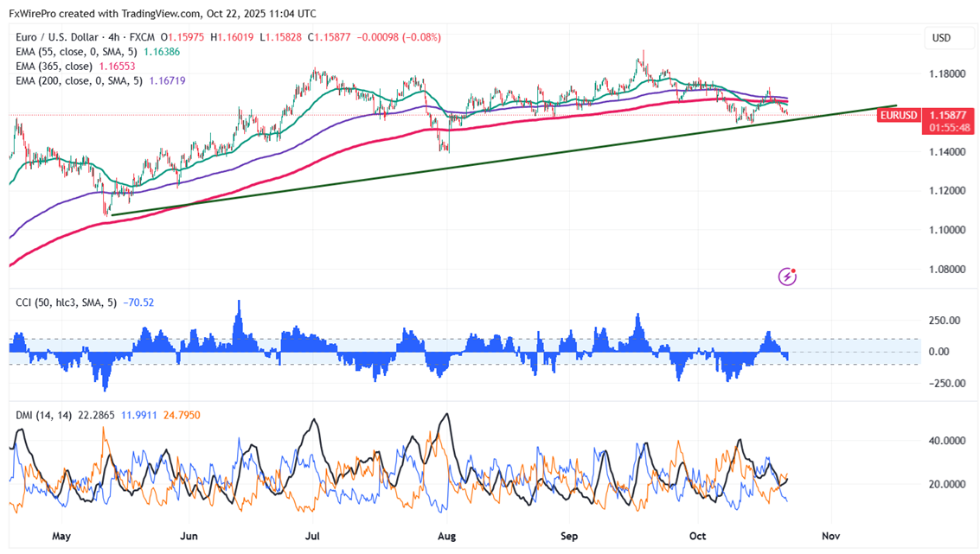Image resolution: width=980 pixels, height=554 pixels.
Task: Click the EMA (55, close, 0, SMA, 5) legend
Action: tap(76, 52)
